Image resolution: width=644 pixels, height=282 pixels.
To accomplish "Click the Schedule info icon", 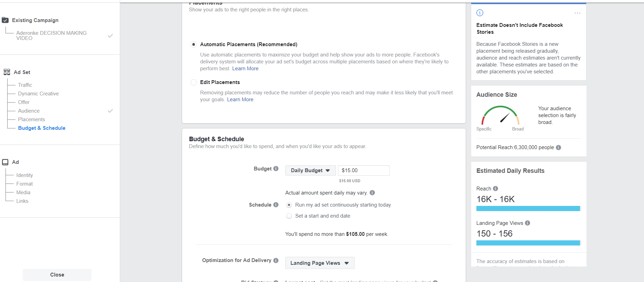I will point(276,205).
